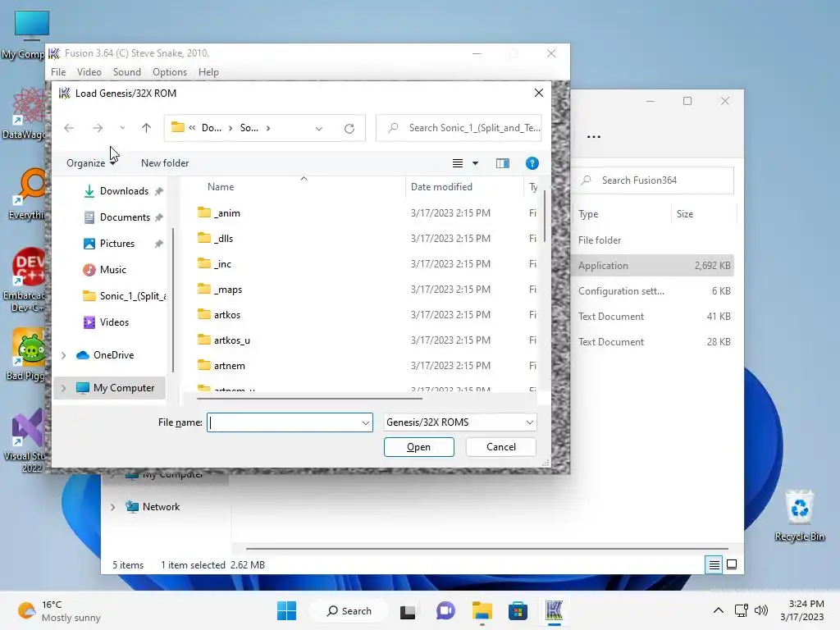The width and height of the screenshot is (840, 630).
Task: Open File Explorer from the taskbar
Action: click(482, 610)
